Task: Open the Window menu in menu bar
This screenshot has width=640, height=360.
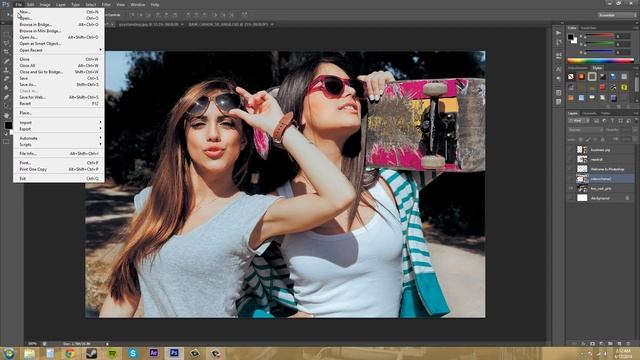Action: point(138,4)
